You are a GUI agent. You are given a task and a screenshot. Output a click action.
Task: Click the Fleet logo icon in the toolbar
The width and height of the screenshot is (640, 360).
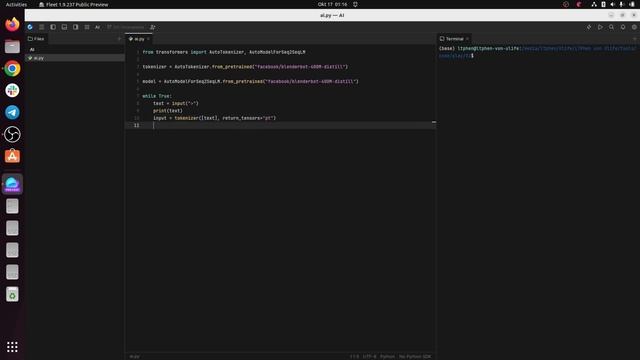pyautogui.click(x=30, y=27)
